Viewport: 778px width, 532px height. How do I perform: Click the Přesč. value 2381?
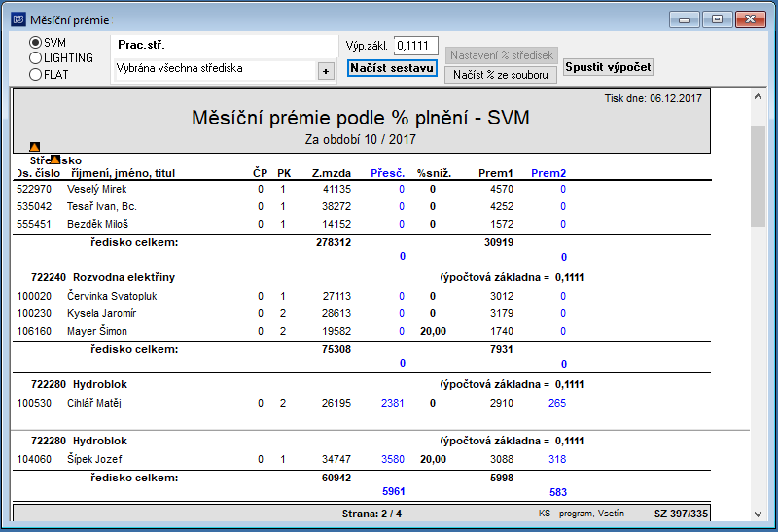pos(393,403)
